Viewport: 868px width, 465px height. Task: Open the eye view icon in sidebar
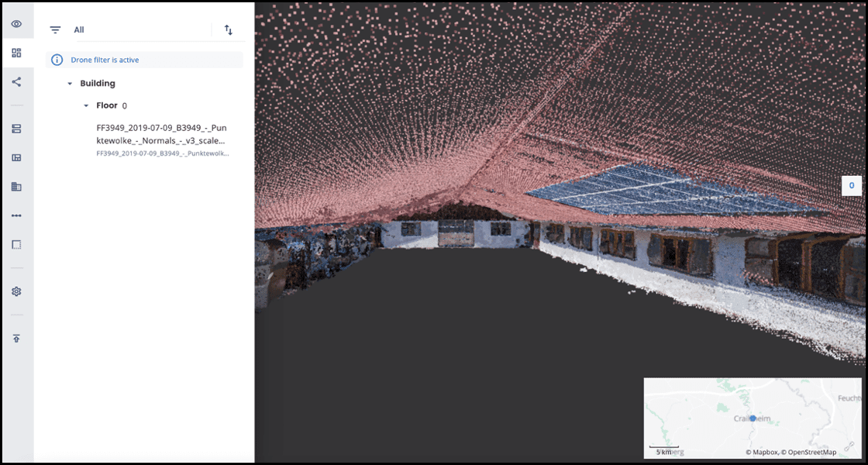(x=16, y=24)
